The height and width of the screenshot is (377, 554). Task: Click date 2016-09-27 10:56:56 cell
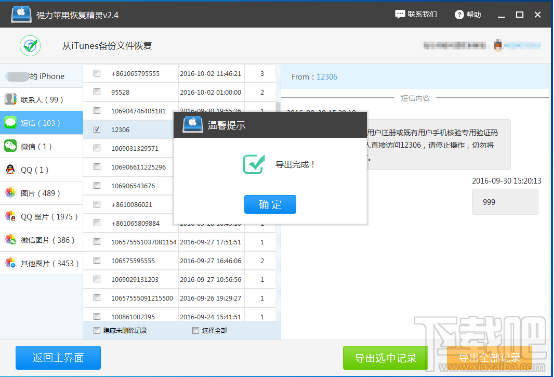[x=211, y=279]
